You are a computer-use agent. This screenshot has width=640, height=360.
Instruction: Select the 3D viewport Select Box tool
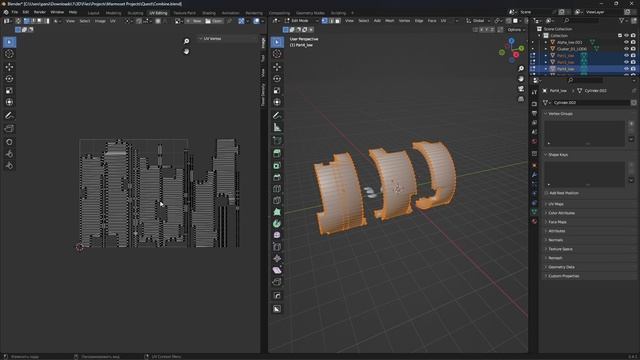(277, 42)
